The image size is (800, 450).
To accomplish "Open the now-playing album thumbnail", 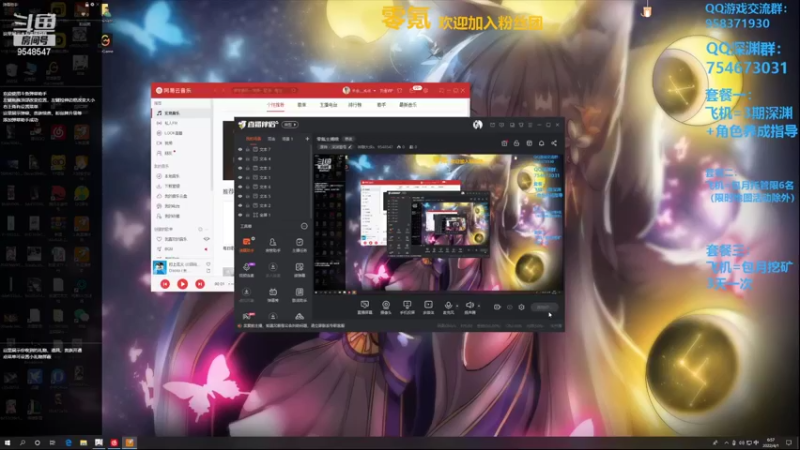I will (160, 267).
